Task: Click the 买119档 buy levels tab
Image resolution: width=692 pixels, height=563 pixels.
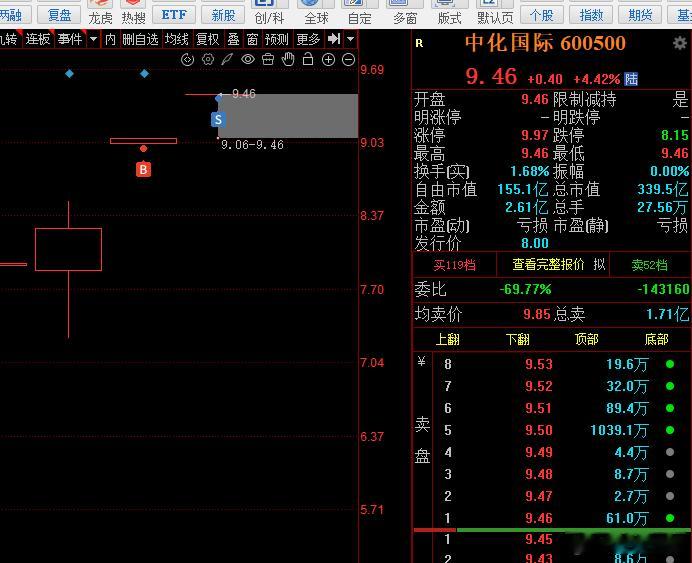Action: tap(454, 265)
